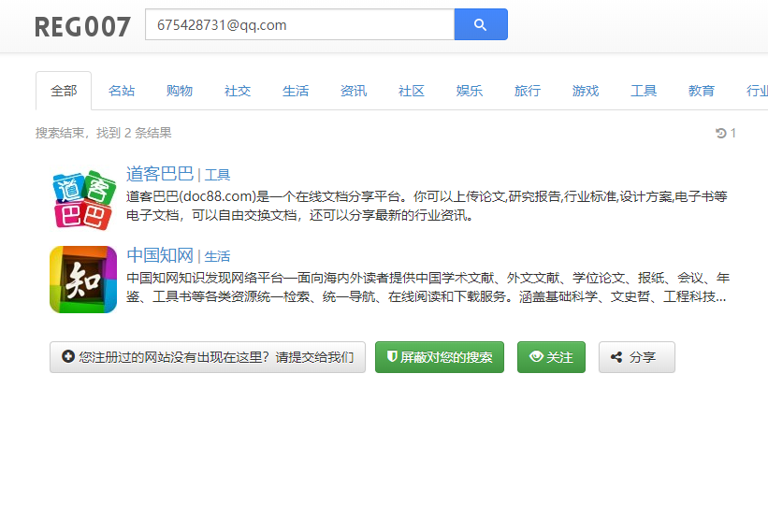Open the 社交 category tab
The width and height of the screenshot is (768, 532).
pyautogui.click(x=238, y=91)
